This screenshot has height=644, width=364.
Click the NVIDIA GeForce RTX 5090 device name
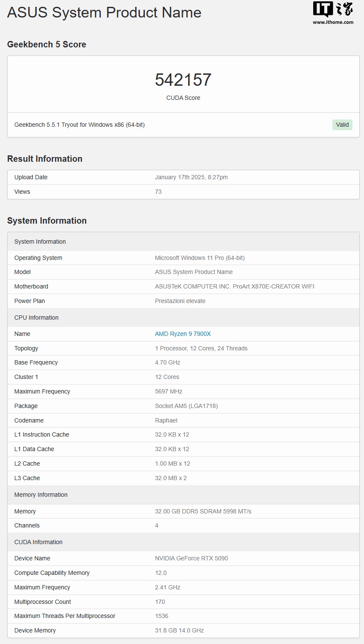(x=191, y=558)
